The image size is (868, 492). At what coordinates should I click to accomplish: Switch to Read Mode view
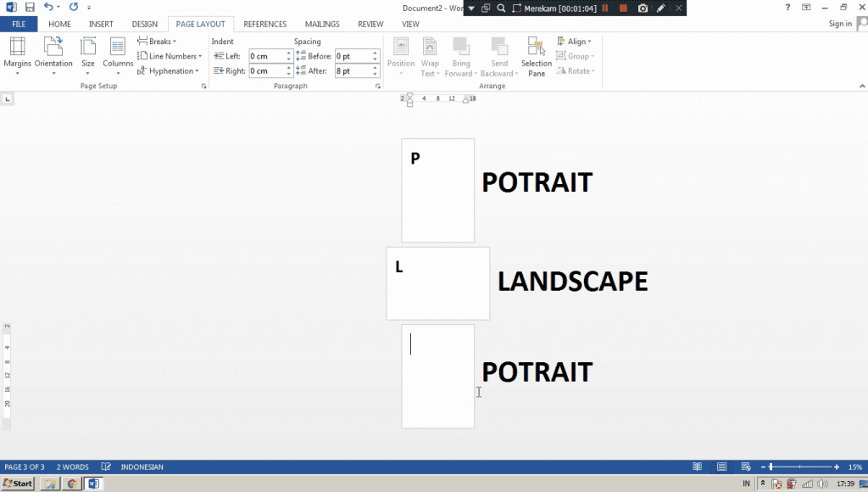pos(697,467)
